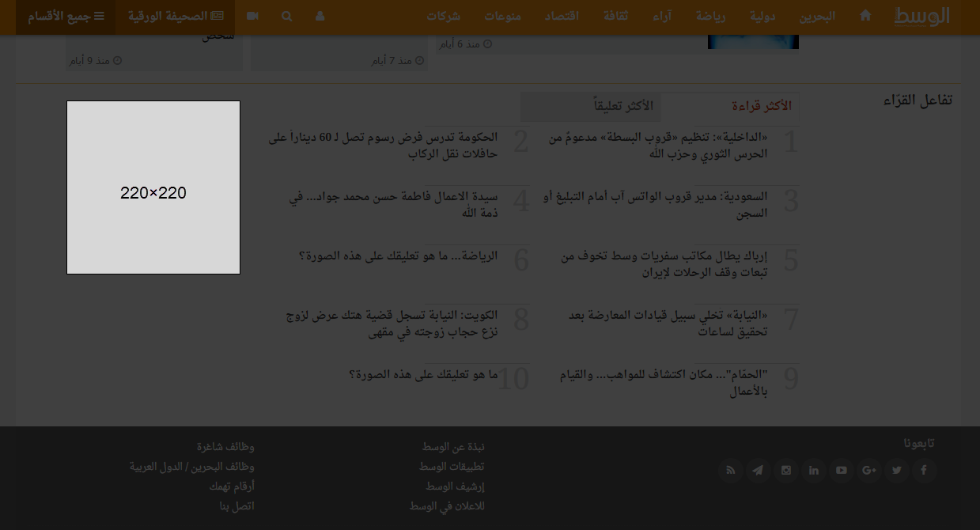980x530 pixels.
Task: Switch to الأكثر قراءة tab
Action: 730,106
